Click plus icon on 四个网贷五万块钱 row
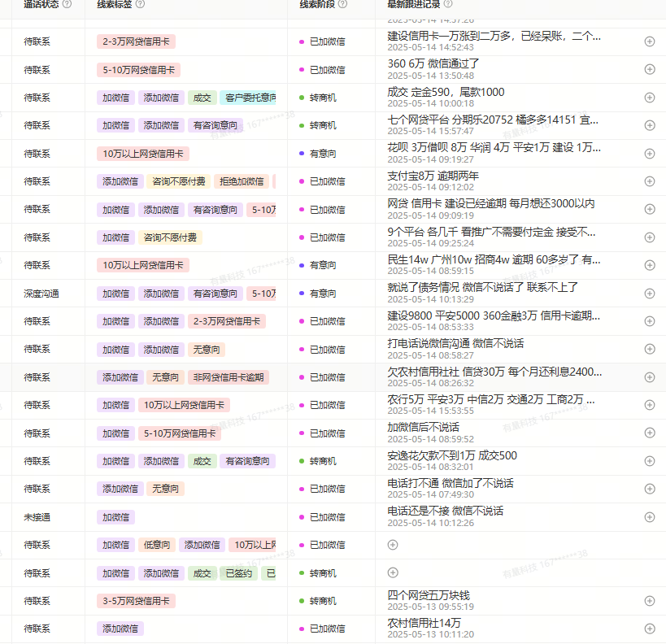Image resolution: width=666 pixels, height=644 pixels. [x=650, y=601]
